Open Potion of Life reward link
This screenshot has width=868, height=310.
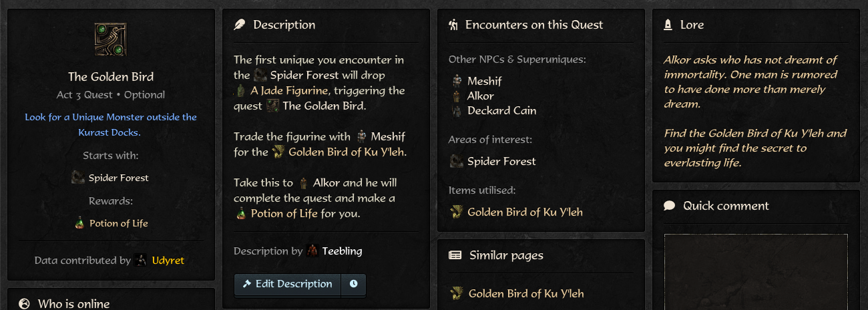(x=119, y=223)
